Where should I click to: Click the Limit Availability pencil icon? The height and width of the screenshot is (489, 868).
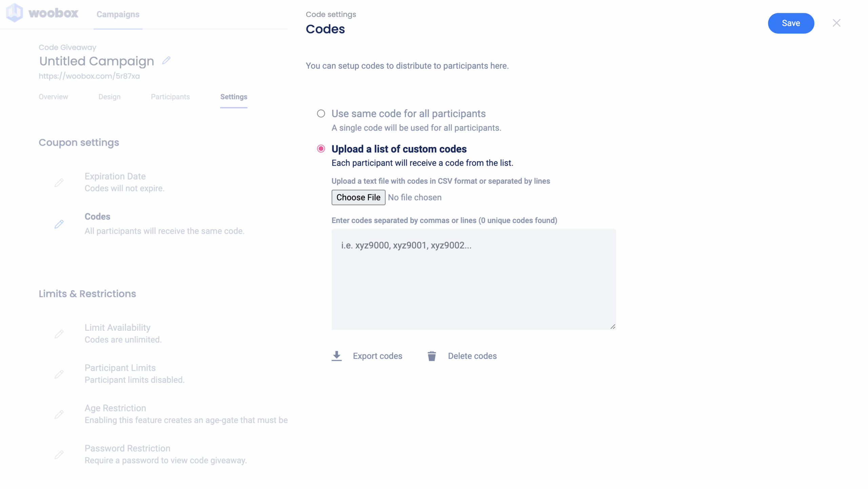(59, 334)
